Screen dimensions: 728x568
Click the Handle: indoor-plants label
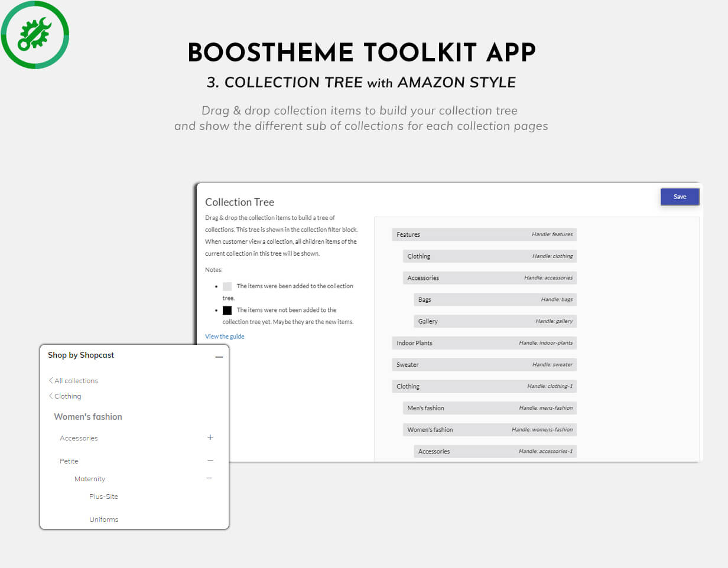546,343
